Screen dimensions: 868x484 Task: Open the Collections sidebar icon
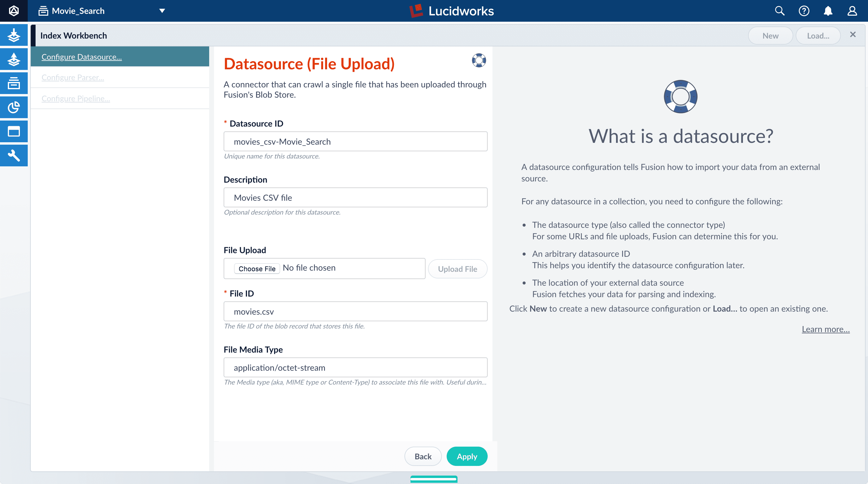pos(14,83)
